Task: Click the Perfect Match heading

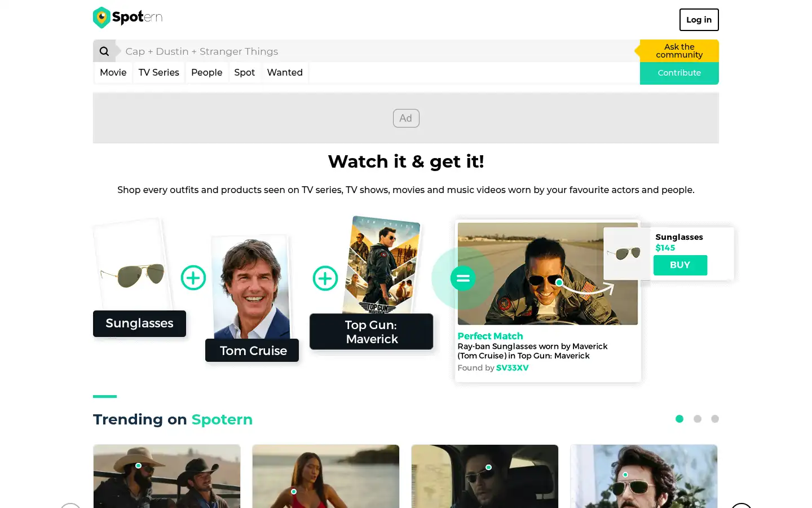Action: coord(490,336)
